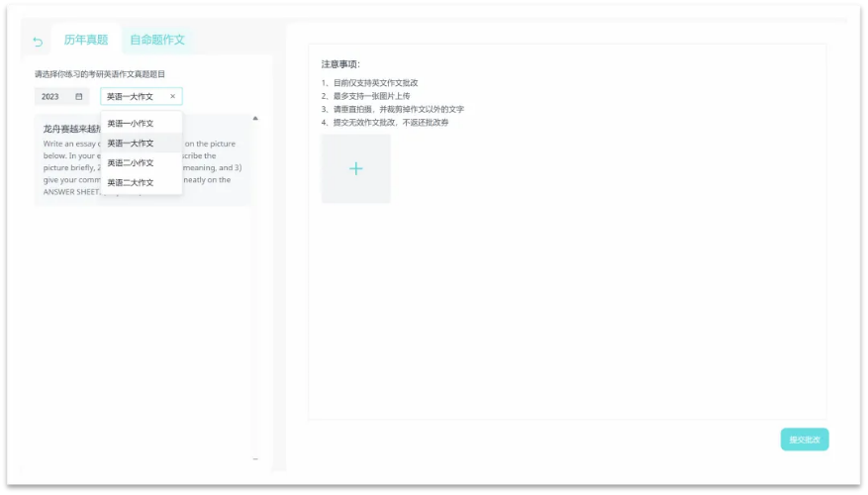This screenshot has width=868, height=495.
Task: Click the essay type combo box field
Action: (x=135, y=97)
